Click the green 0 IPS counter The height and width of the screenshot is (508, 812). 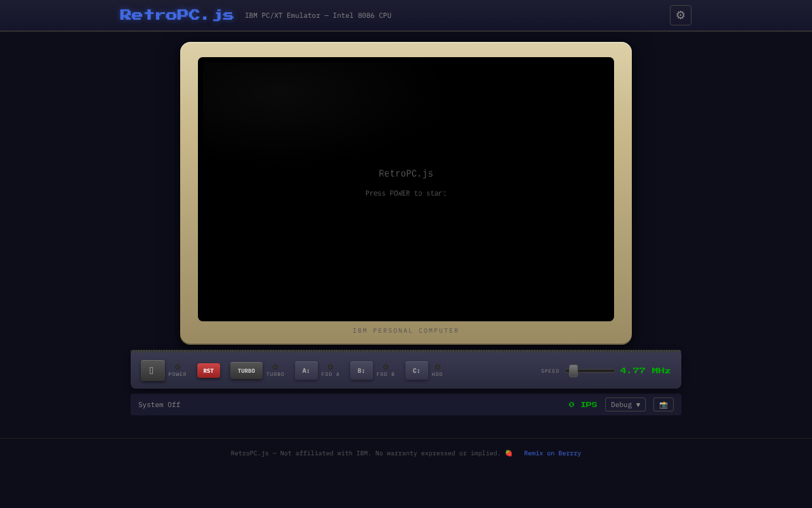[582, 404]
